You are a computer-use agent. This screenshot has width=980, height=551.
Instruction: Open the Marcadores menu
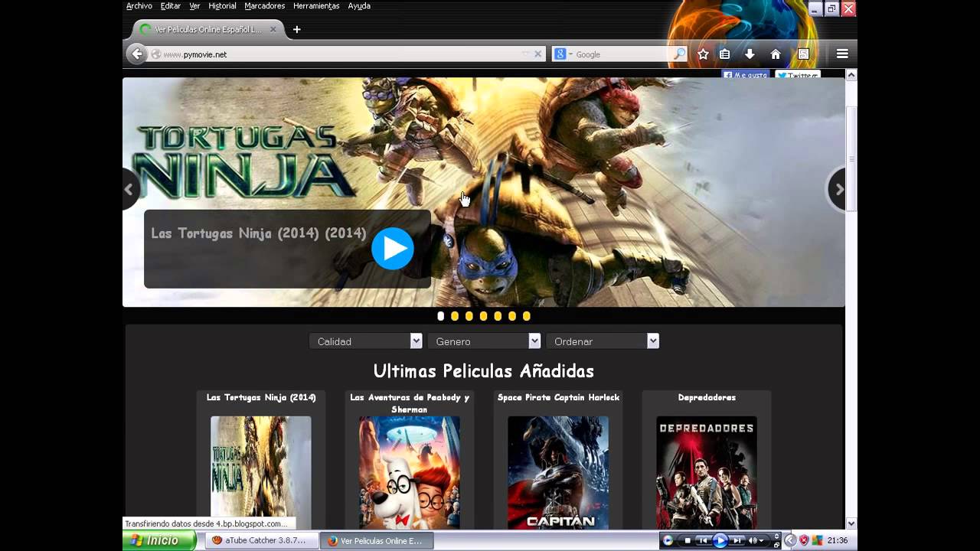265,6
